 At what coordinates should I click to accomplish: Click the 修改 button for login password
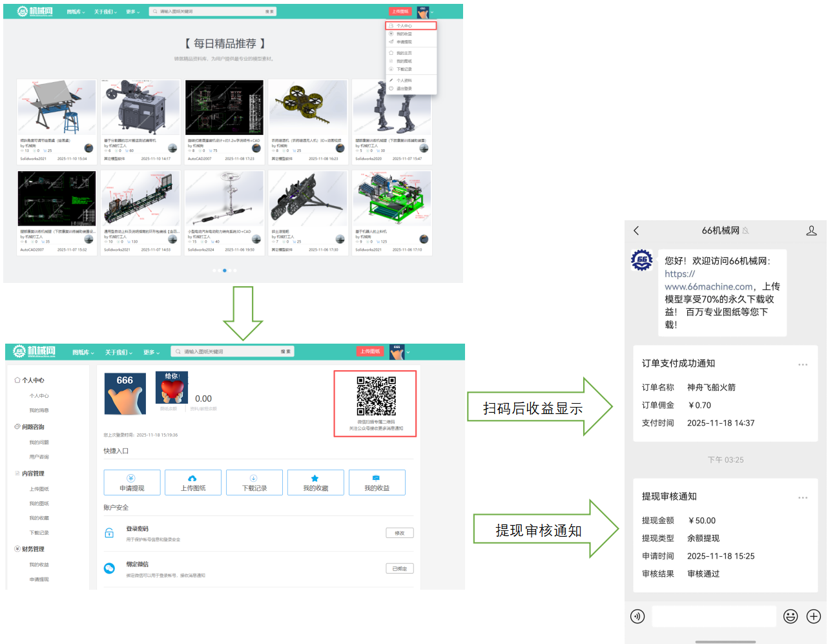pos(399,532)
